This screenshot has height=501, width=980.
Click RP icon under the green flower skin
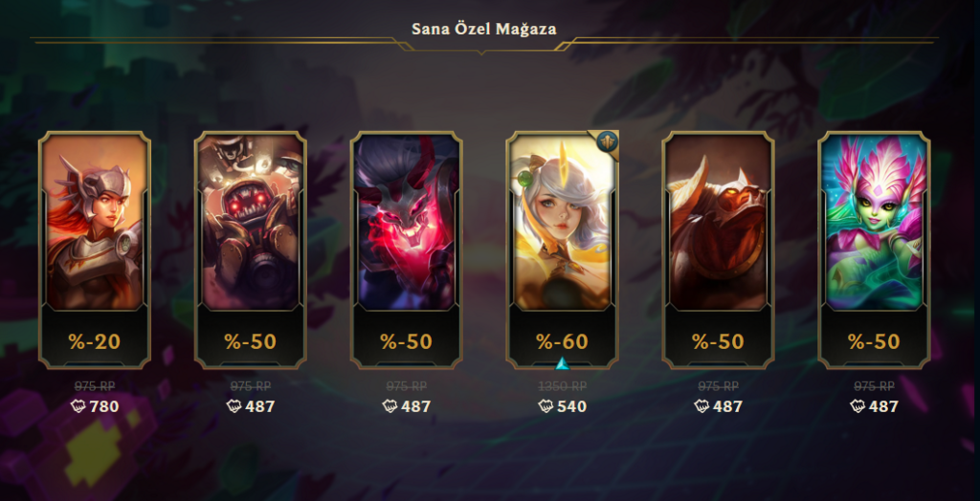pos(857,406)
